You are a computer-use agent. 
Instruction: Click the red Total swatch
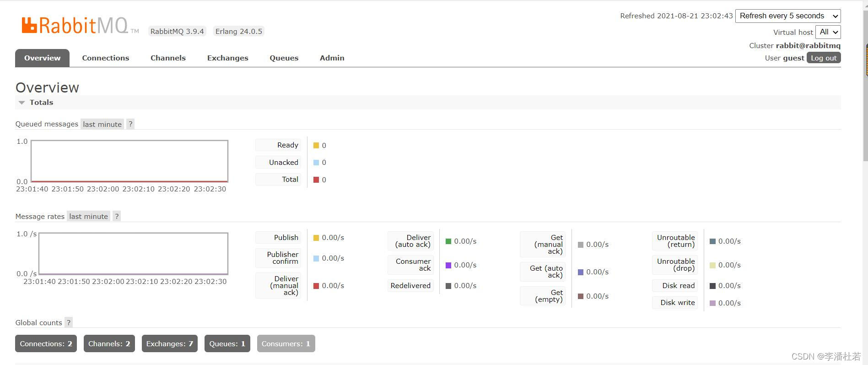(316, 180)
